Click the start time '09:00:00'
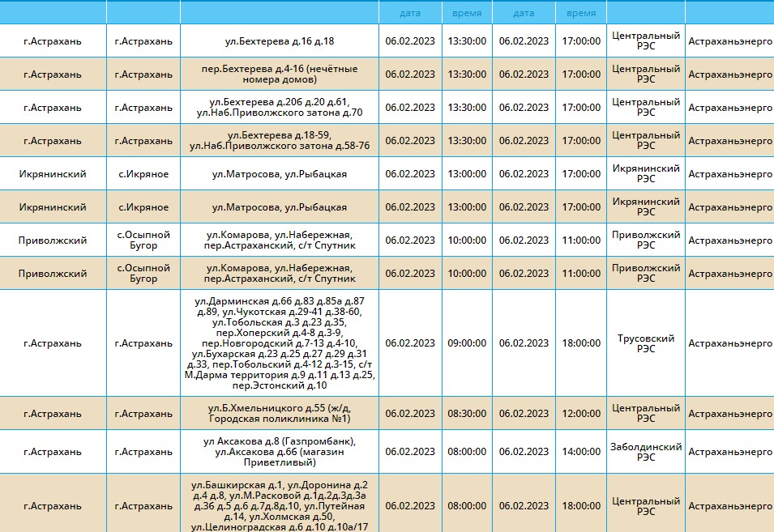The width and height of the screenshot is (774, 532). (x=468, y=343)
